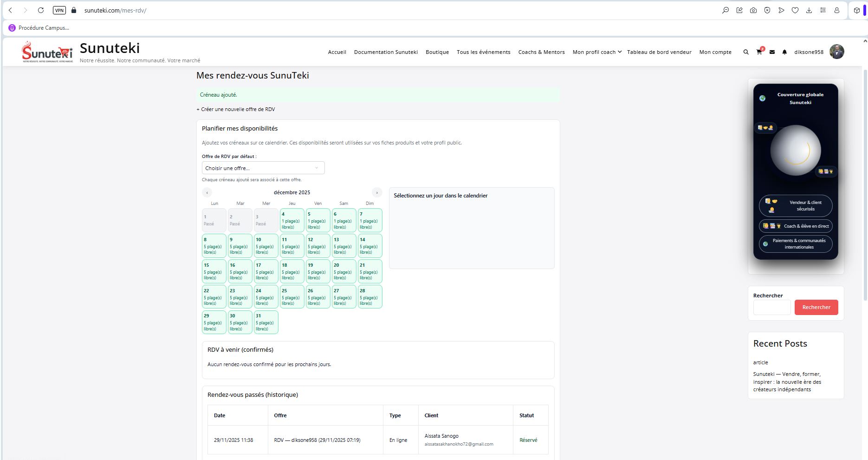
Task: Toggle the VPN badge in address bar
Action: point(59,10)
